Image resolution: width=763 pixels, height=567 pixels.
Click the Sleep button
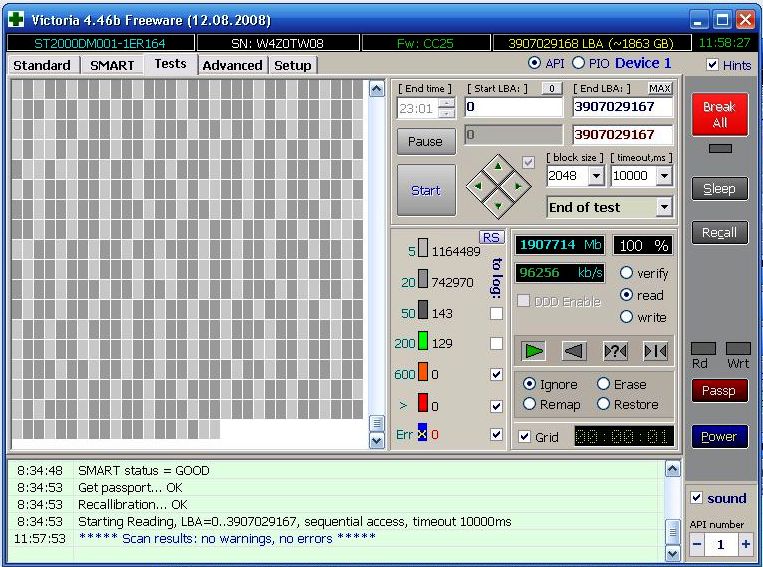[720, 188]
